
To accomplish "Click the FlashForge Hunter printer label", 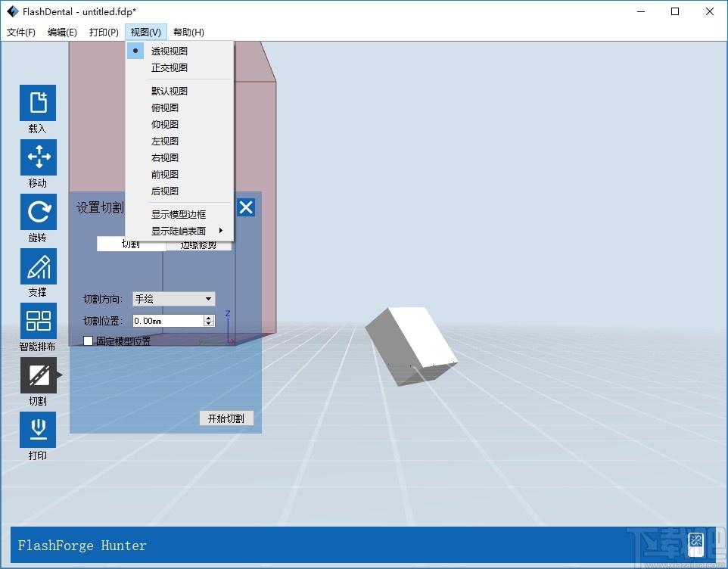I will point(82,546).
